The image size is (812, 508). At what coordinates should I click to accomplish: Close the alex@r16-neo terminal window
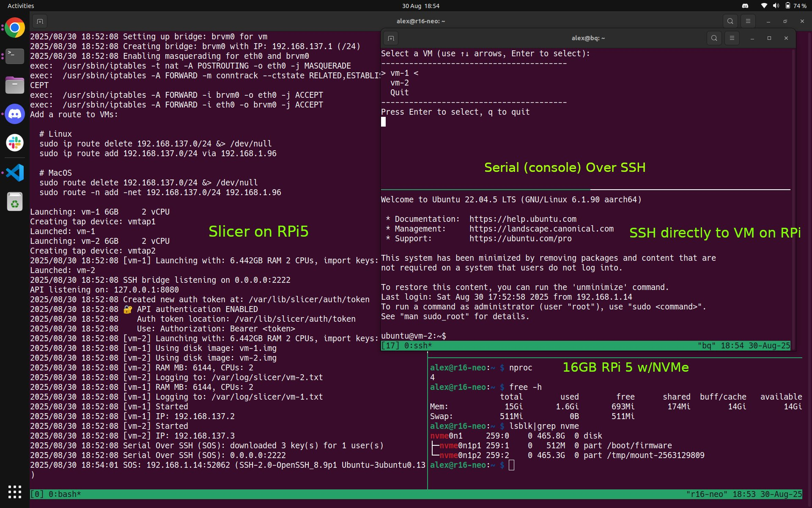point(802,21)
